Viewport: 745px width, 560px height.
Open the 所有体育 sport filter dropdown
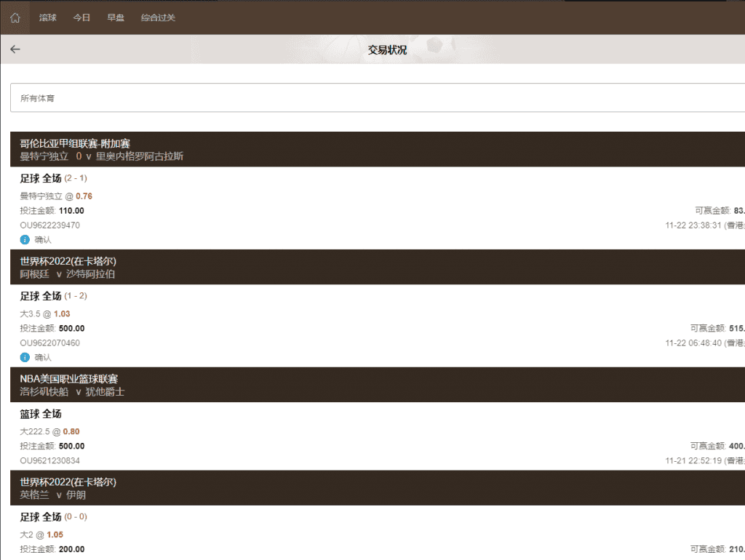tap(378, 98)
